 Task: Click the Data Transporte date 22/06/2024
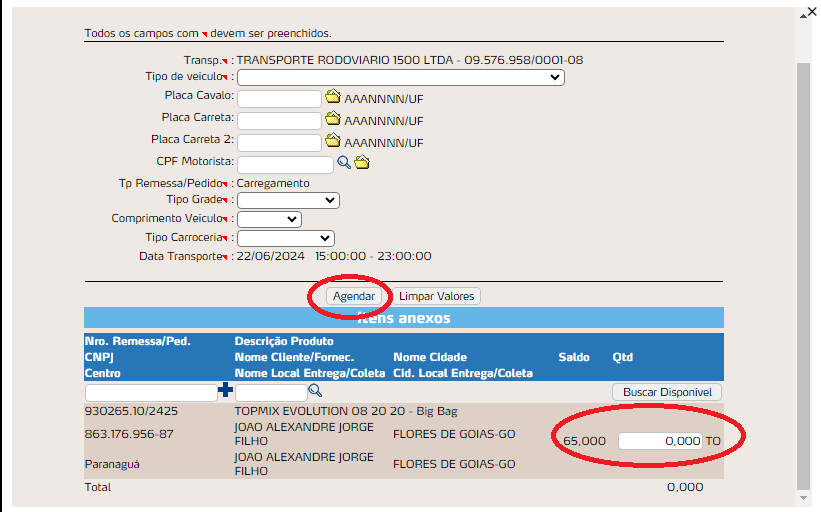(271, 256)
